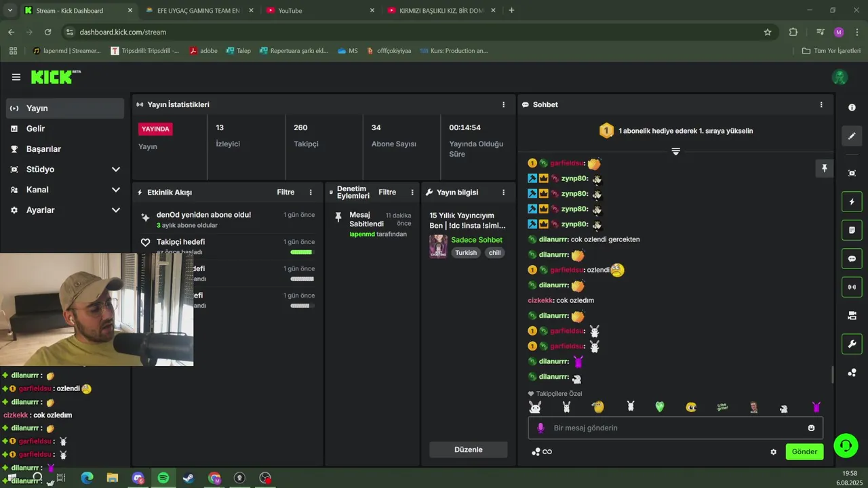Select Yayın in the left sidebar
This screenshot has width=868, height=488.
(64, 108)
